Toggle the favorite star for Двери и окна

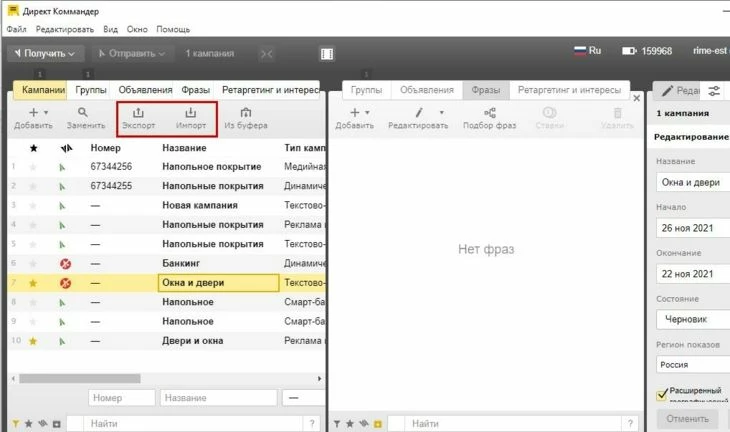click(x=33, y=341)
